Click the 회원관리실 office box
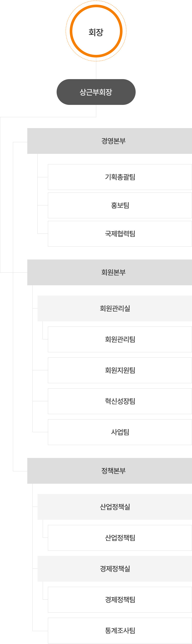 pos(115,308)
